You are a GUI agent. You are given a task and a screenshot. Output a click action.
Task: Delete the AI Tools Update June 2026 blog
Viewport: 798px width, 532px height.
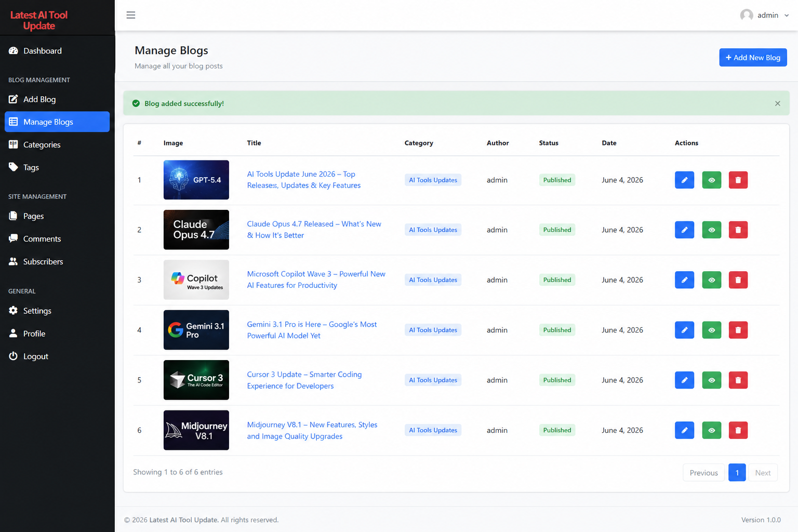(x=738, y=180)
